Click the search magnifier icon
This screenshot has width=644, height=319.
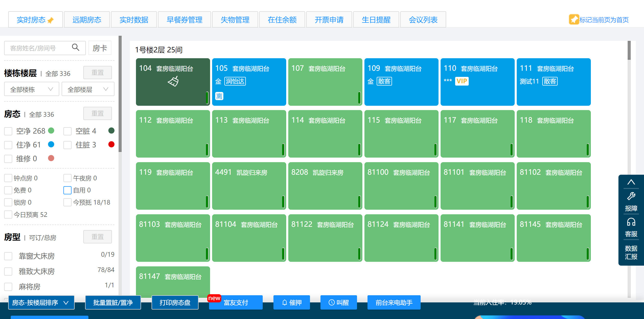[75, 47]
